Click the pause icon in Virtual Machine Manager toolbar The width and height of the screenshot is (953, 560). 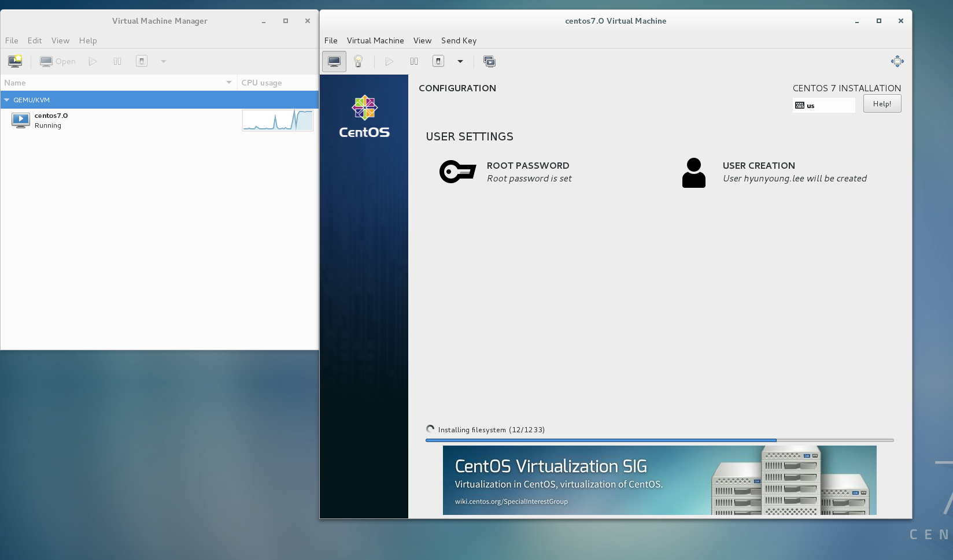(117, 61)
